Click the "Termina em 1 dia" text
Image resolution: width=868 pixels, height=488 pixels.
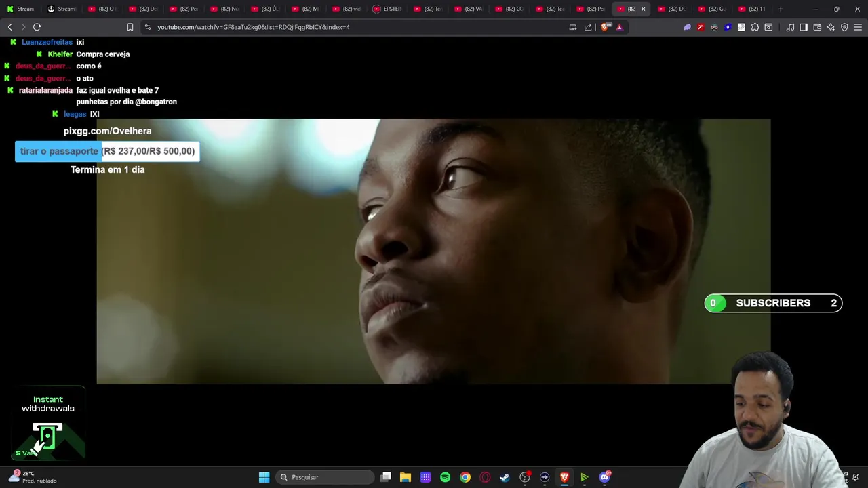click(x=107, y=169)
